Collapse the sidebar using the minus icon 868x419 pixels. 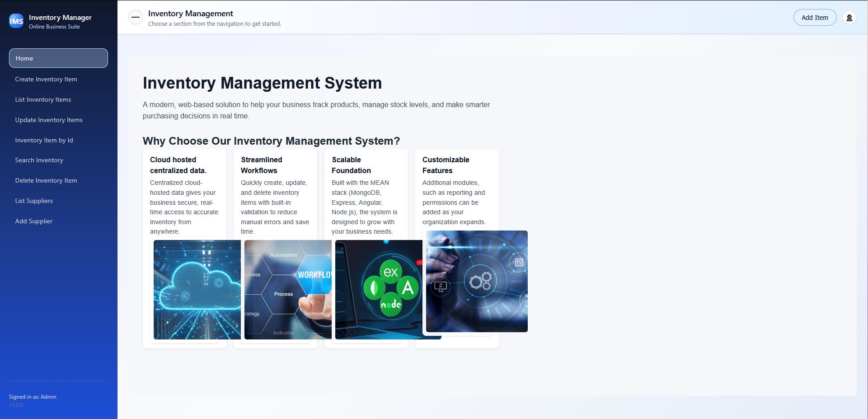click(135, 17)
